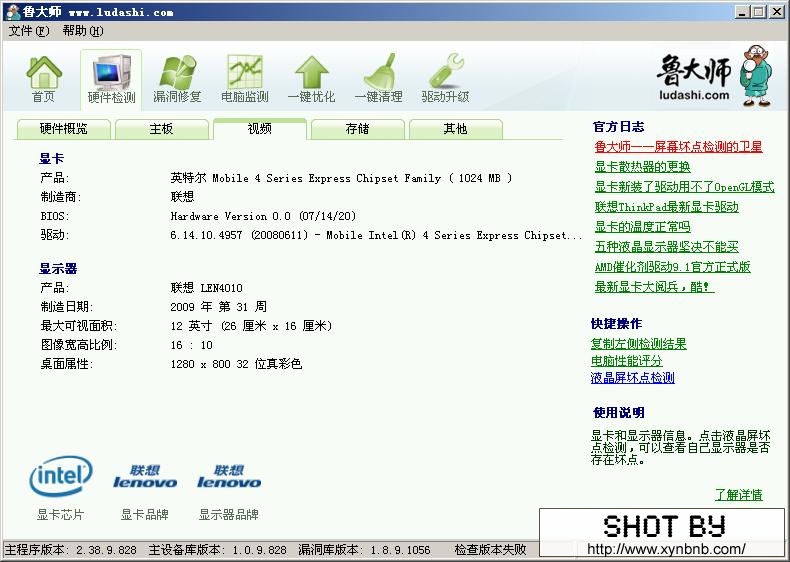The height and width of the screenshot is (562, 790).
Task: Click the 鲁大师 title bar app icon
Action: click(13, 12)
